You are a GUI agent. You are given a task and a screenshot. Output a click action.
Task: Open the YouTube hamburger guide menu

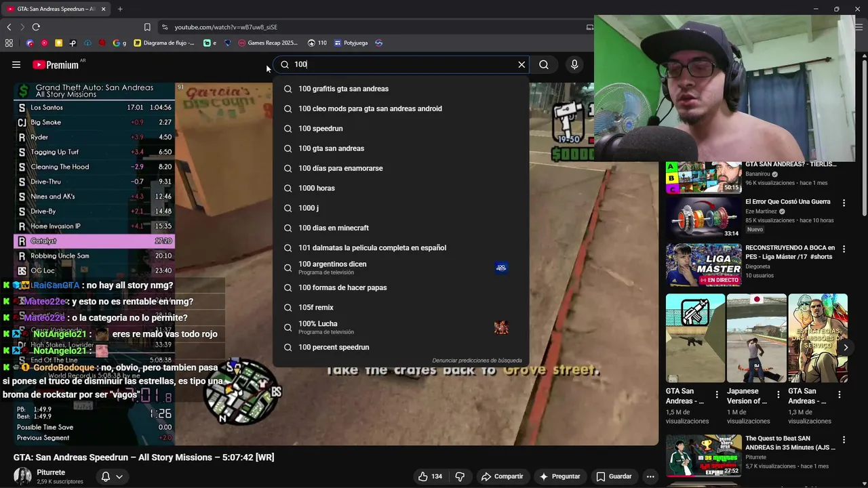click(x=16, y=64)
